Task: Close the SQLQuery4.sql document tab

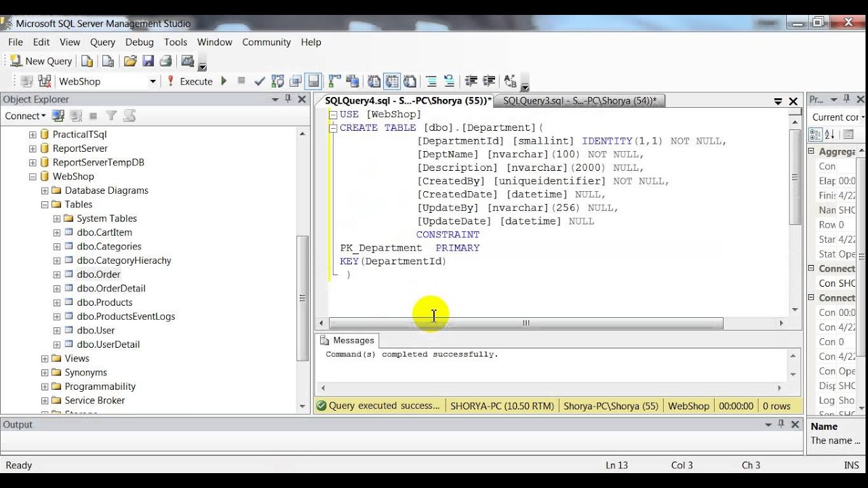Action: point(793,101)
